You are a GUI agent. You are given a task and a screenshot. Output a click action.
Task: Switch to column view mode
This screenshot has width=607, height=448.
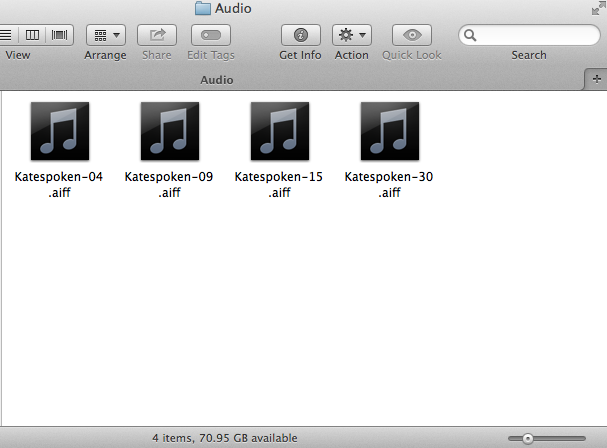coord(32,35)
